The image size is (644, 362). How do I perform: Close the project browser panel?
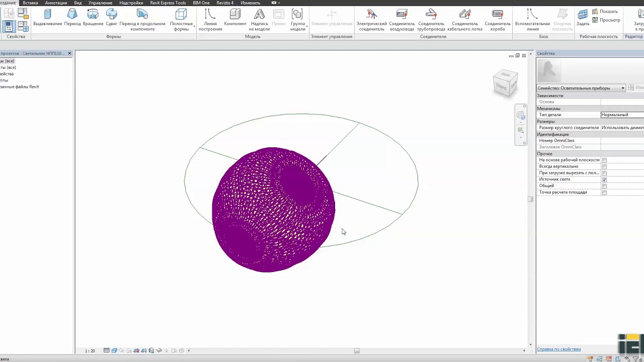click(69, 53)
